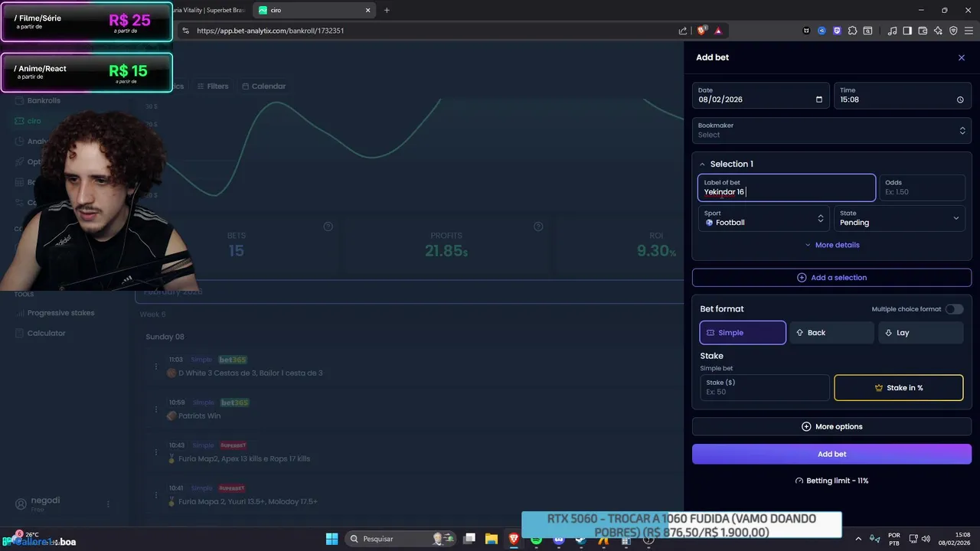Click the BETS help question icon
980x551 pixels.
tap(328, 227)
